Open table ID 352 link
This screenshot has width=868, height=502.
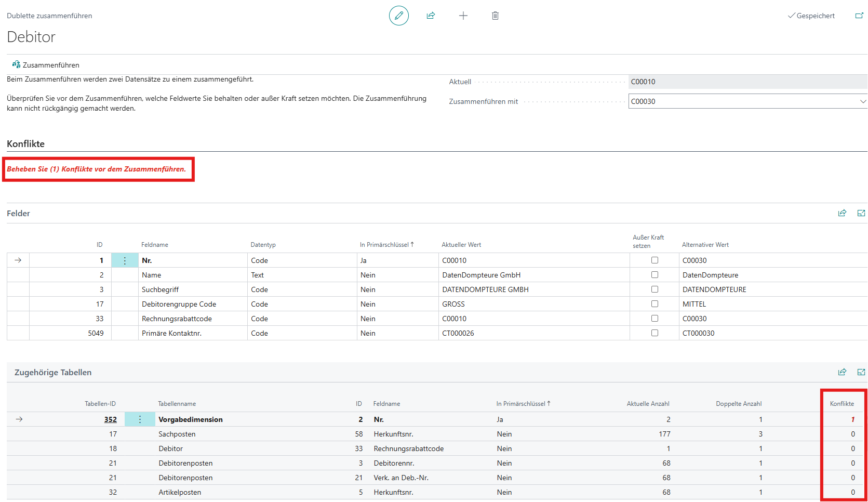(110, 419)
